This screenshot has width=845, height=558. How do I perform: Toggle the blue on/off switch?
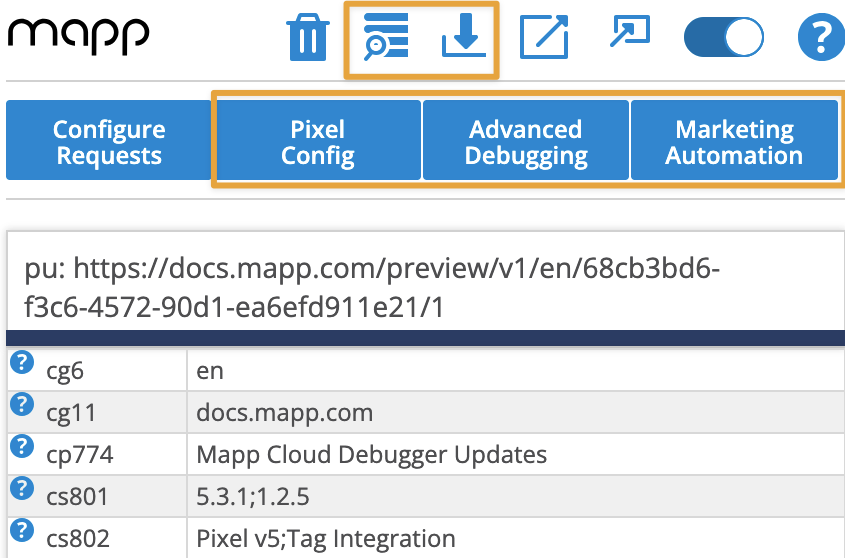point(724,37)
